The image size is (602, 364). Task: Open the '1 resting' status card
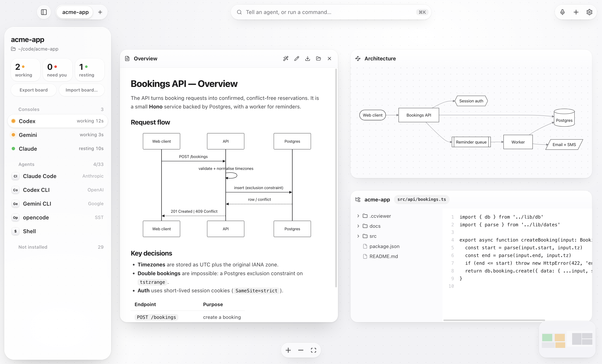[90, 70]
